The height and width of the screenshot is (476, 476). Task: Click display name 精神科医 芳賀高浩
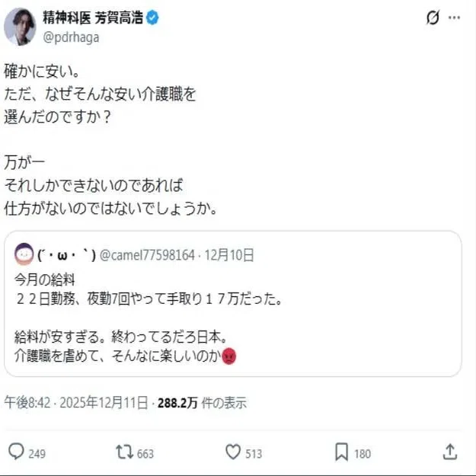click(x=93, y=18)
